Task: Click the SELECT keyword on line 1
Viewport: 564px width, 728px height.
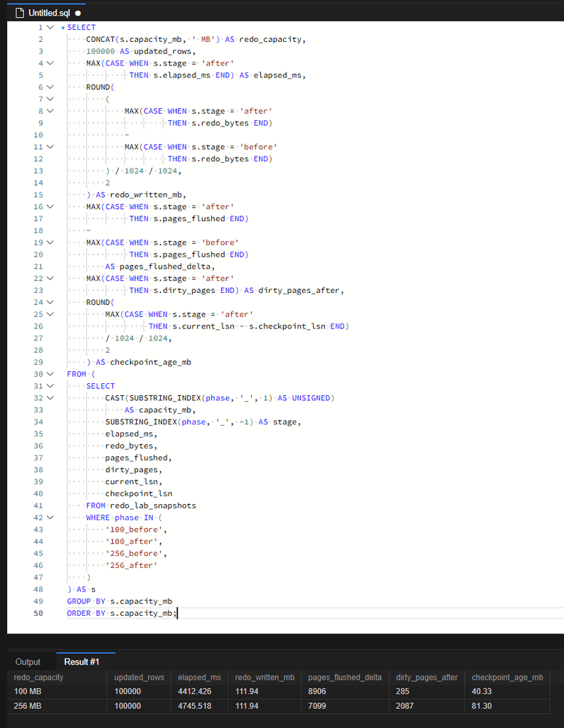Action: [x=81, y=28]
